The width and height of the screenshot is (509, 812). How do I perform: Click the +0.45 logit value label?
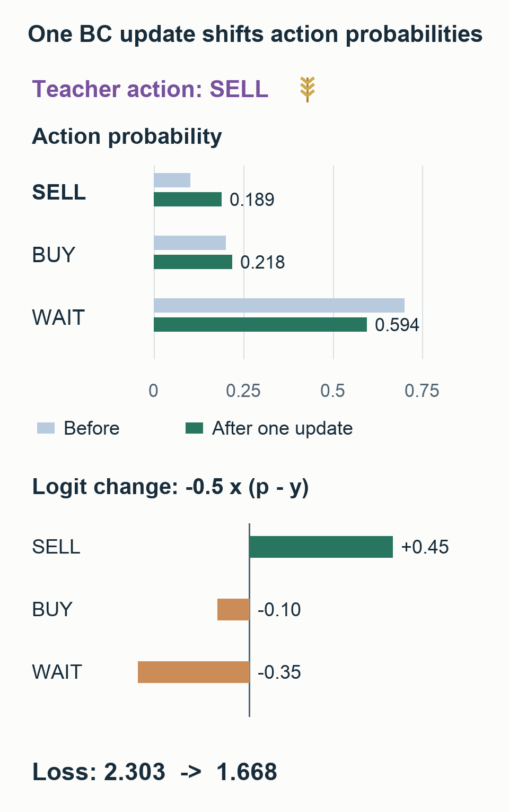coord(425,547)
